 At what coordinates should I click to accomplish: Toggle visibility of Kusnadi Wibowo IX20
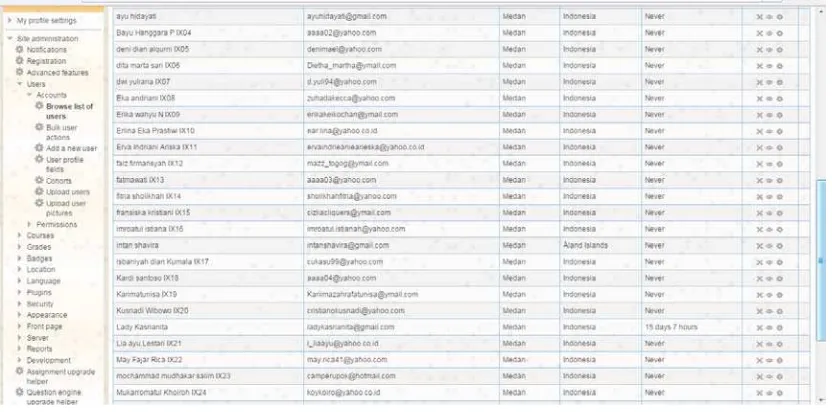[769, 312]
